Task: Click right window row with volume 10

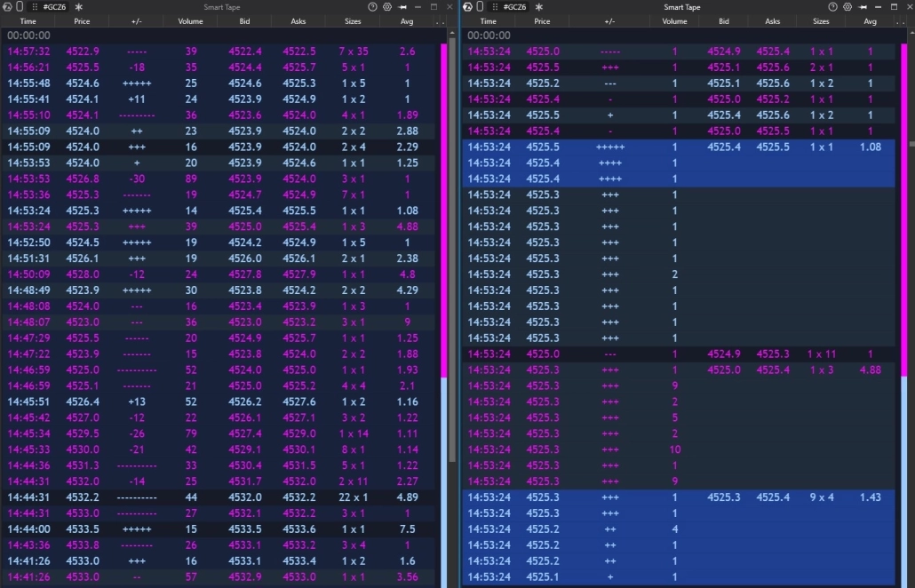Action: coord(679,449)
